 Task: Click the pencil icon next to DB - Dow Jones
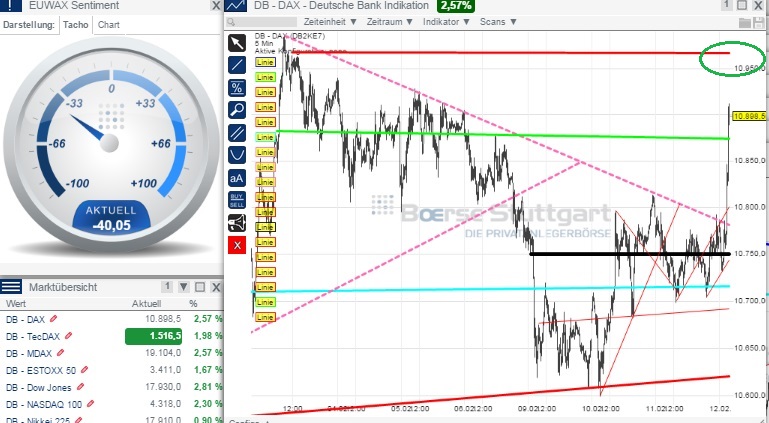pyautogui.click(x=80, y=387)
